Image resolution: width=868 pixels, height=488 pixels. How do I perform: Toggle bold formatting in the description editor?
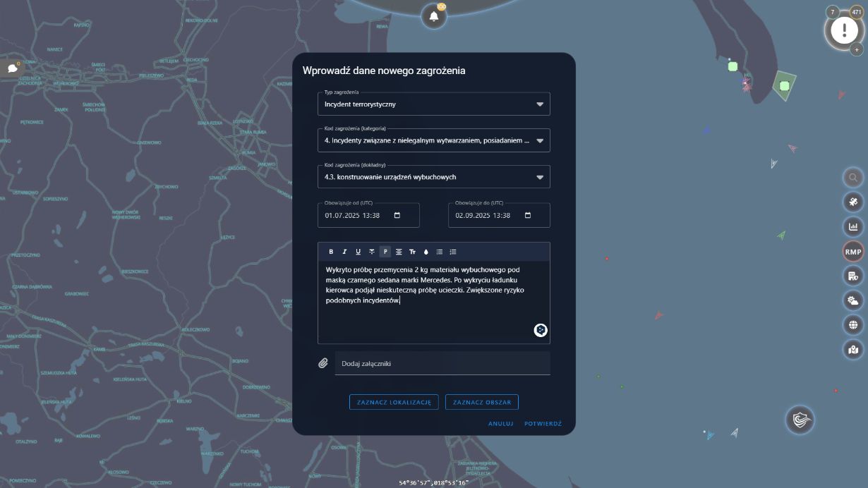pyautogui.click(x=330, y=251)
